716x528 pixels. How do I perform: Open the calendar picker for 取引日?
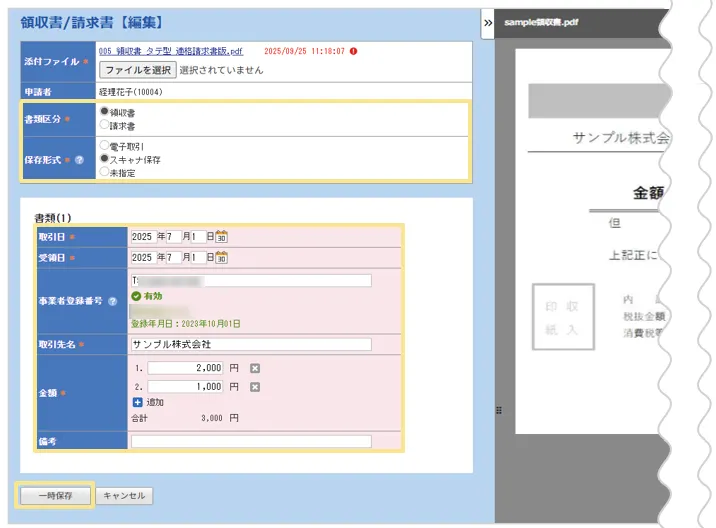pyautogui.click(x=222, y=237)
